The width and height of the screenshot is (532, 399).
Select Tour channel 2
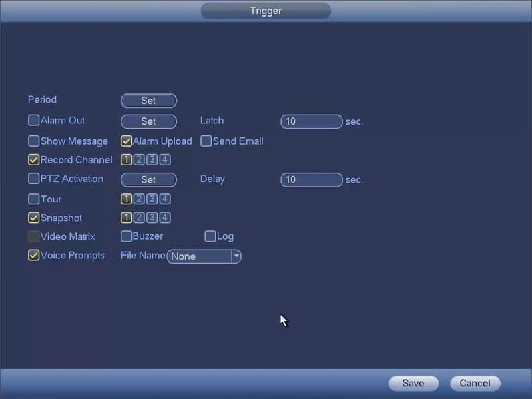pyautogui.click(x=139, y=199)
